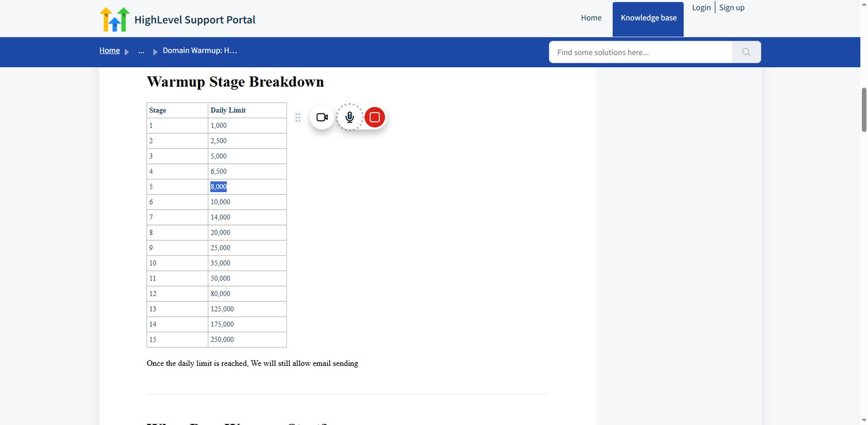The image size is (868, 425).
Task: Click the page vertical scrollbar thumb
Action: (x=864, y=109)
